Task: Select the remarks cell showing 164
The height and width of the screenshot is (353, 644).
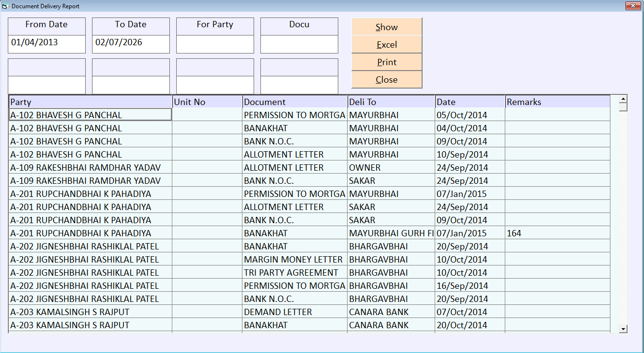Action: 558,233
